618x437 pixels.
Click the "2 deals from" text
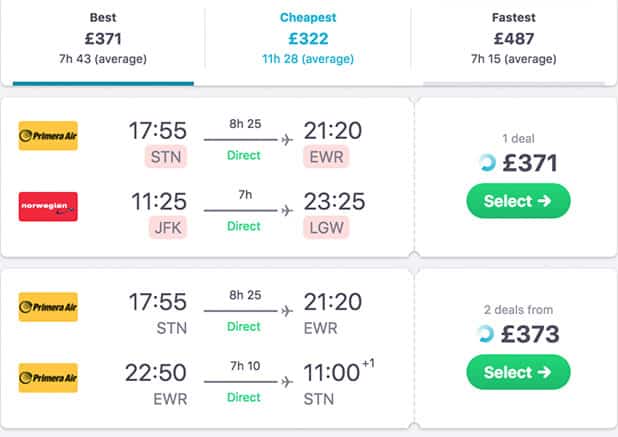click(x=517, y=310)
